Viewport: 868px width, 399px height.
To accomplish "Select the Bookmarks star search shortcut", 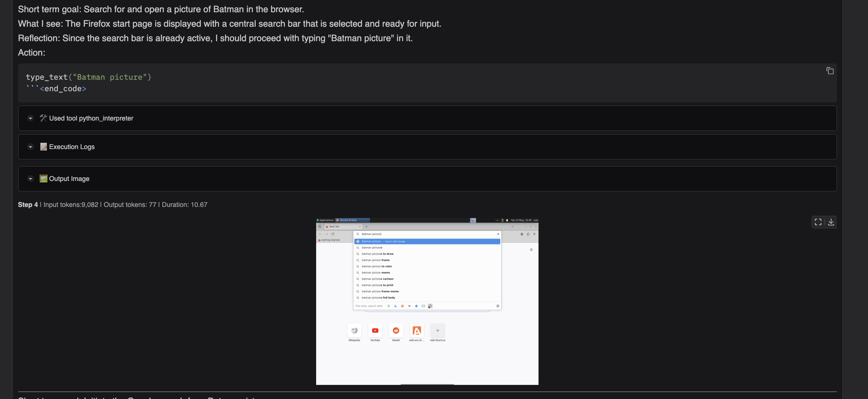I will coord(416,306).
